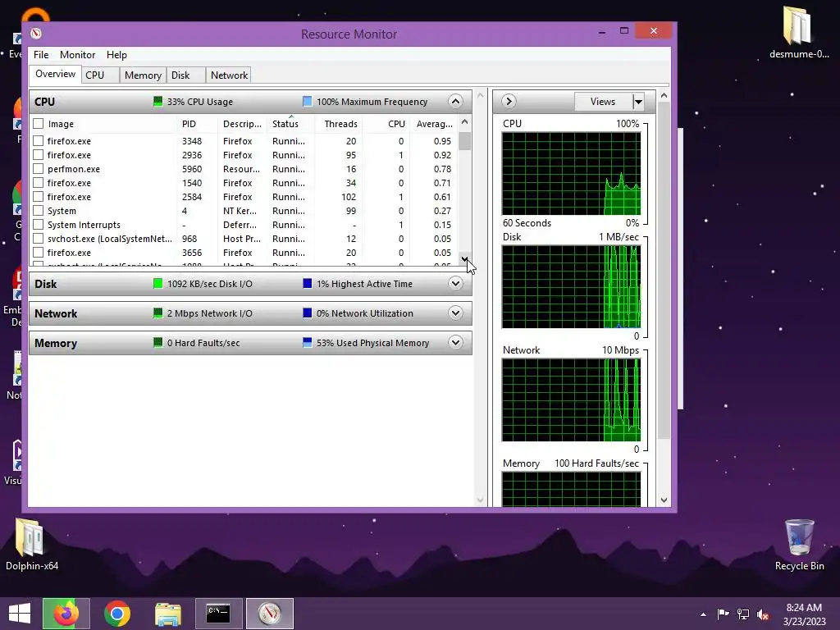Click the blue Highest Active Time indicator
Screen dimensions: 840x630
click(307, 283)
